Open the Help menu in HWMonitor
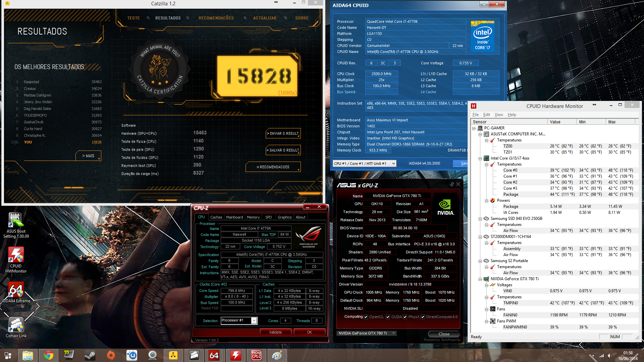 [512, 115]
